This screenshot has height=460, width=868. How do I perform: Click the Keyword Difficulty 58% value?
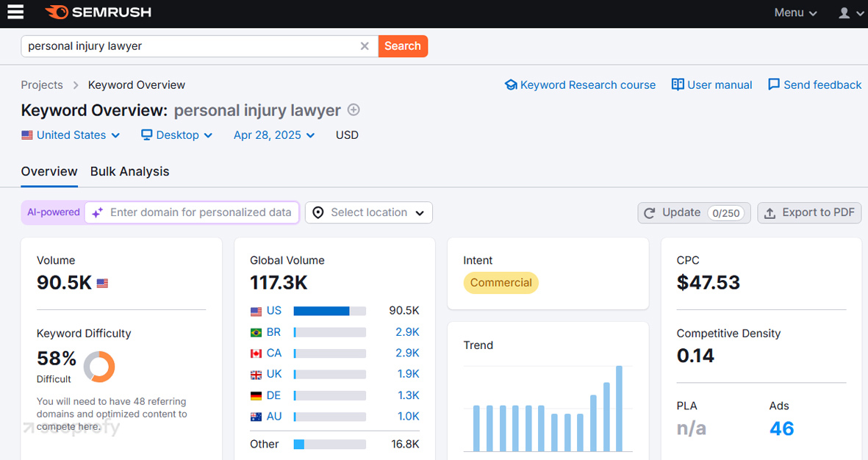(57, 358)
